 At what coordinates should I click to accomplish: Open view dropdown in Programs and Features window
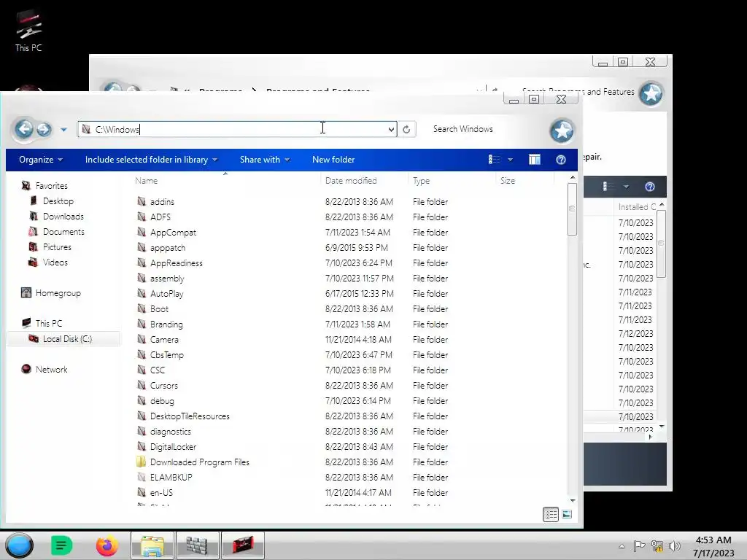[626, 187]
